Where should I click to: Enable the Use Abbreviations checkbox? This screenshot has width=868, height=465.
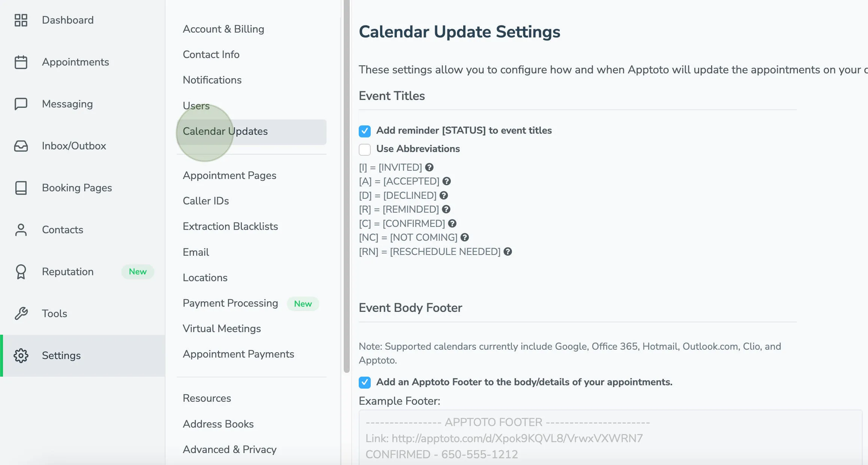pos(364,149)
